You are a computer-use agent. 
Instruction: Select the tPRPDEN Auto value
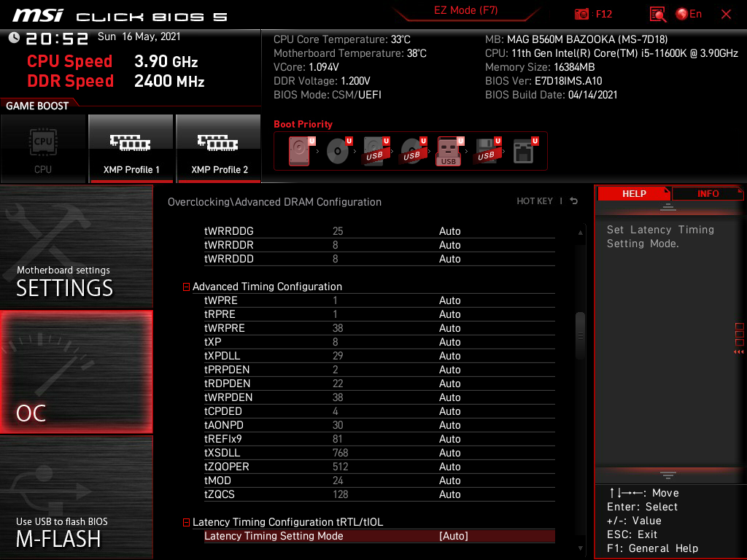coord(449,370)
